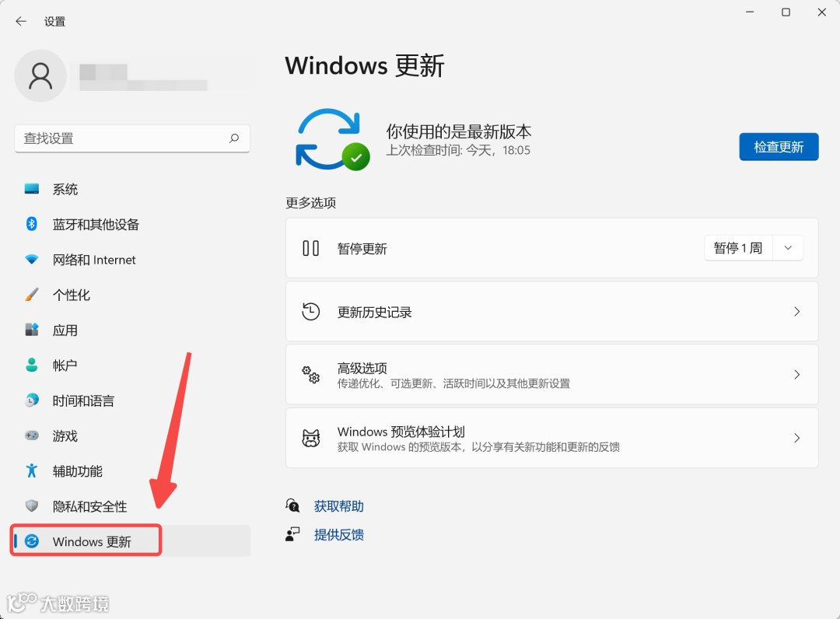Click the user profile avatar

40,75
